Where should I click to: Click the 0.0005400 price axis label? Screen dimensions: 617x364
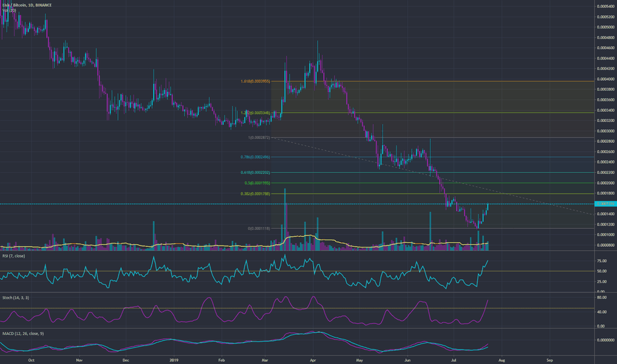pyautogui.click(x=606, y=7)
